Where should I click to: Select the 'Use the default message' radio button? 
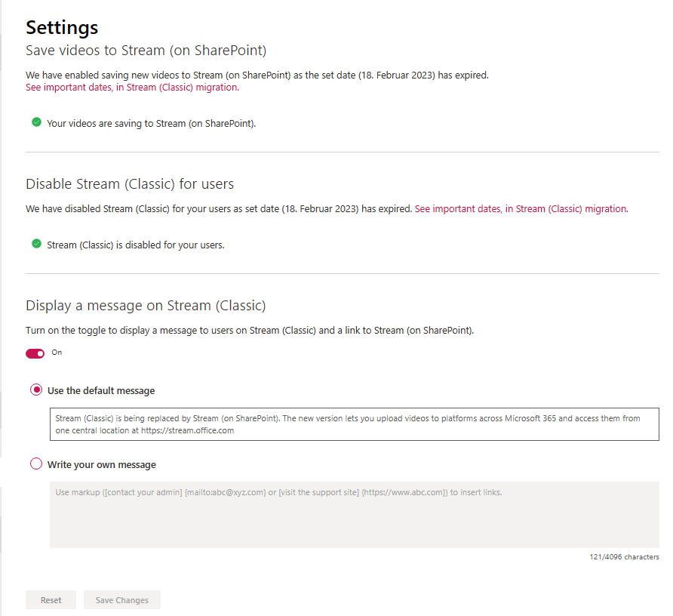[x=36, y=390]
